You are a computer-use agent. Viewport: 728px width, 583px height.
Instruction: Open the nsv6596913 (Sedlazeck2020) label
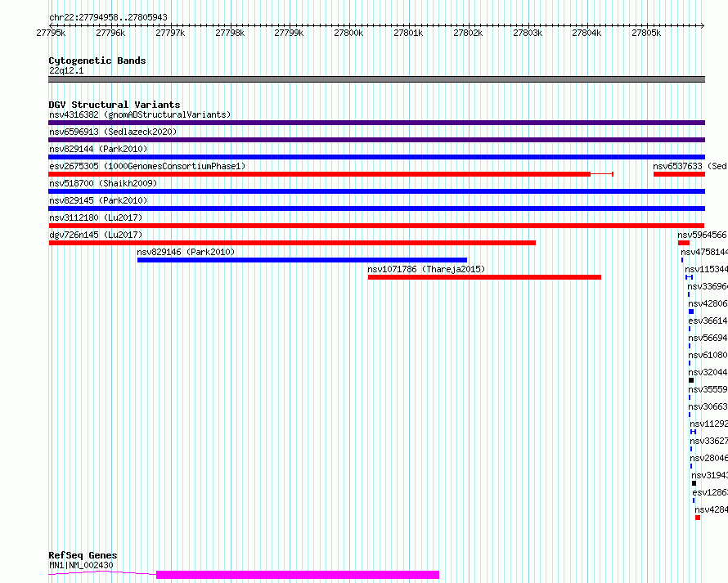[x=113, y=132]
